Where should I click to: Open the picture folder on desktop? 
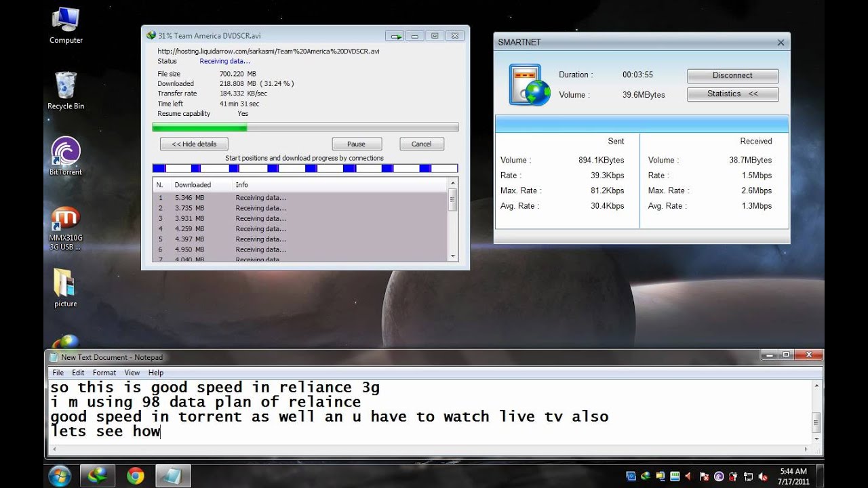(66, 288)
